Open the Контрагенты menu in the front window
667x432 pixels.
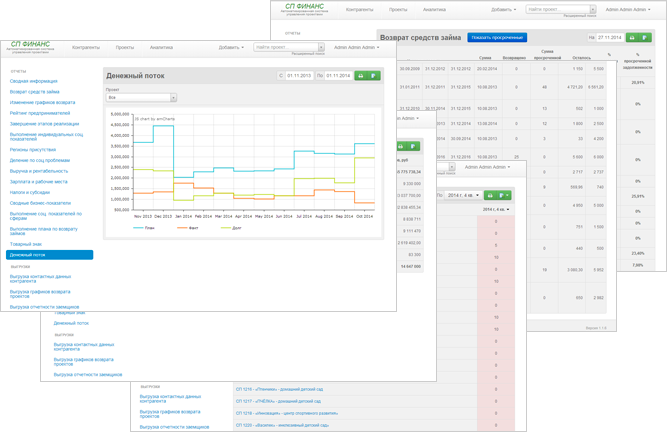click(86, 47)
